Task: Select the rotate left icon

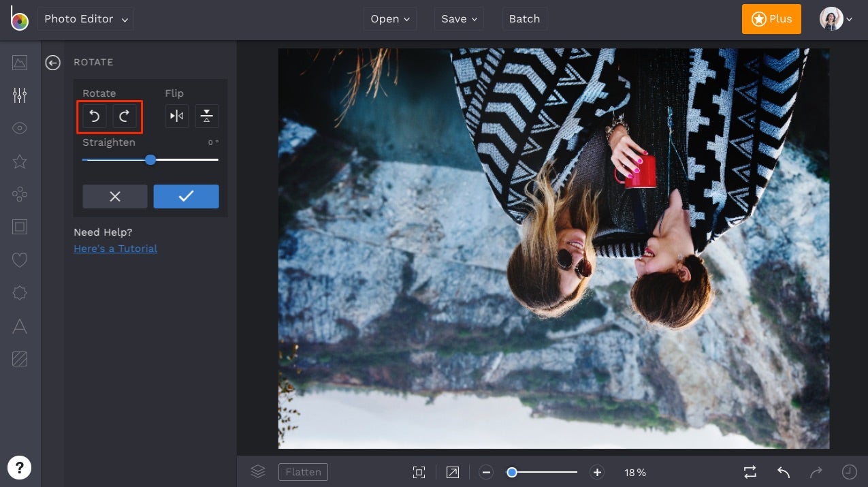Action: click(x=94, y=116)
